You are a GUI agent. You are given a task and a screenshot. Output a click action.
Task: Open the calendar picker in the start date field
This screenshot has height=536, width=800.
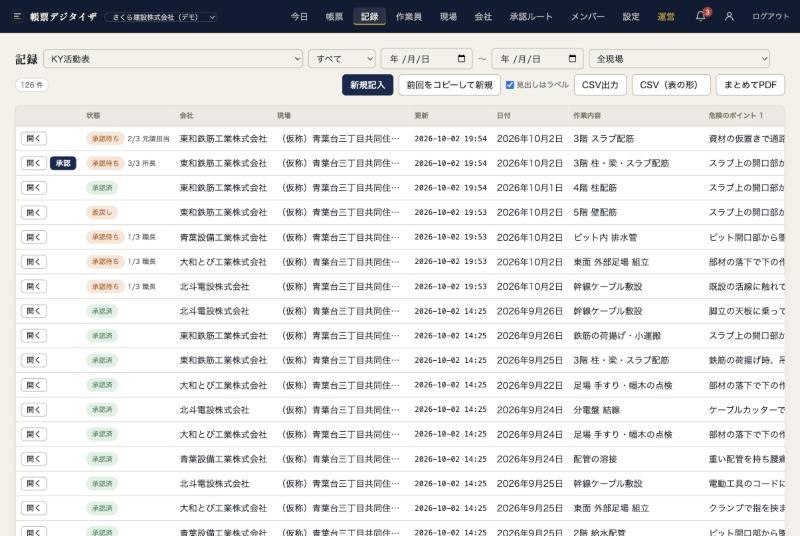pyautogui.click(x=461, y=59)
